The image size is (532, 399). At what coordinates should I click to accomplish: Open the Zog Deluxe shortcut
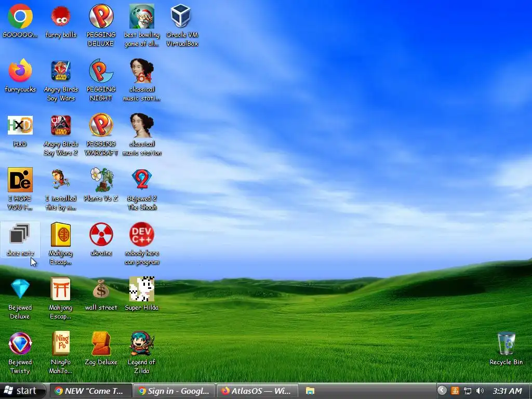click(101, 343)
